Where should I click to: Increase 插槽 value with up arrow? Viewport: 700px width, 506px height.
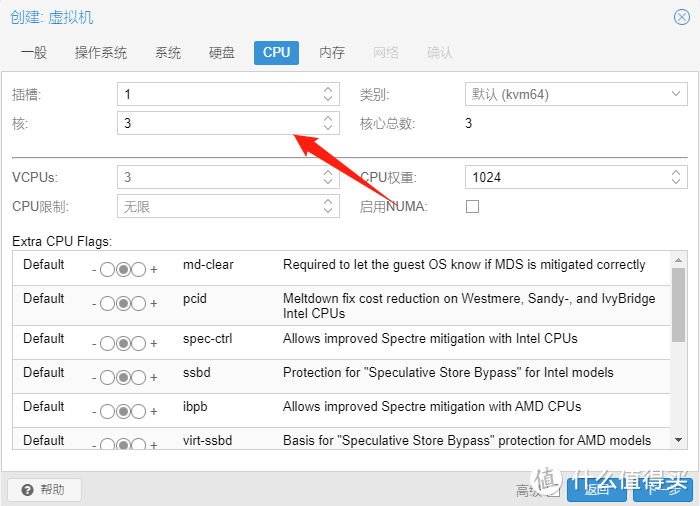click(x=328, y=89)
